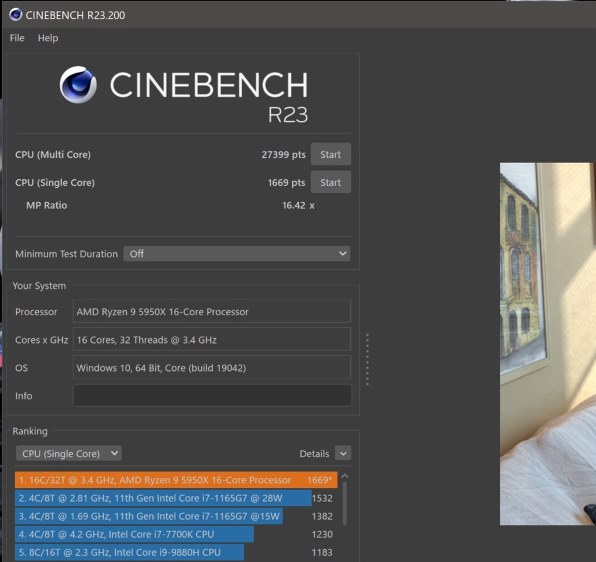Click the Cinebench sphere logo in header
This screenshot has width=596, height=562.
coord(78,84)
